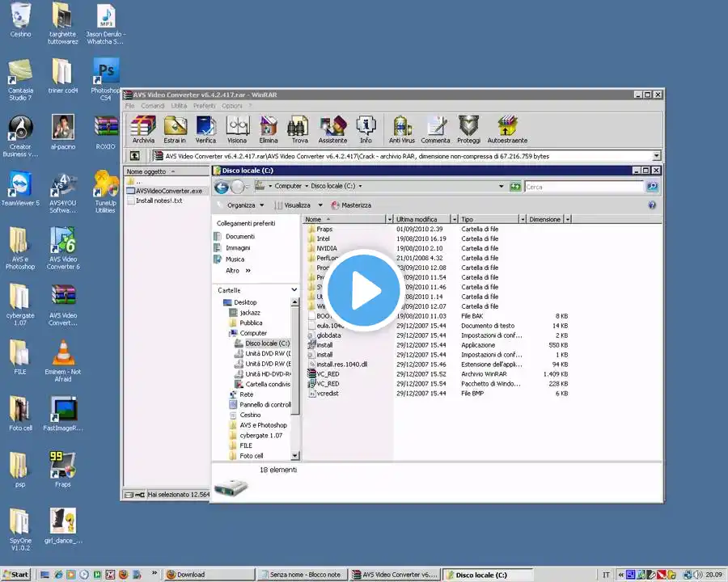Click in the Cerca search field

[584, 187]
